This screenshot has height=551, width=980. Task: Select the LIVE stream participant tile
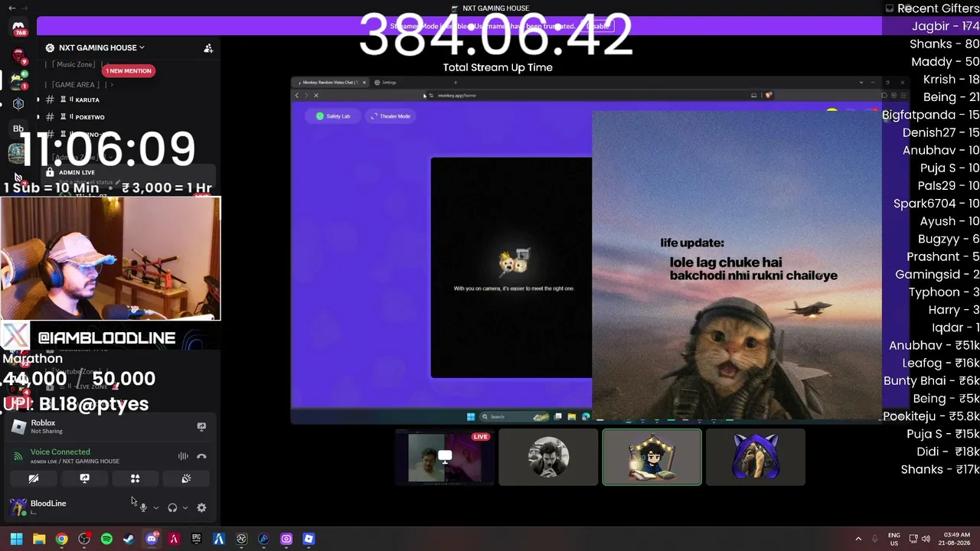point(445,458)
